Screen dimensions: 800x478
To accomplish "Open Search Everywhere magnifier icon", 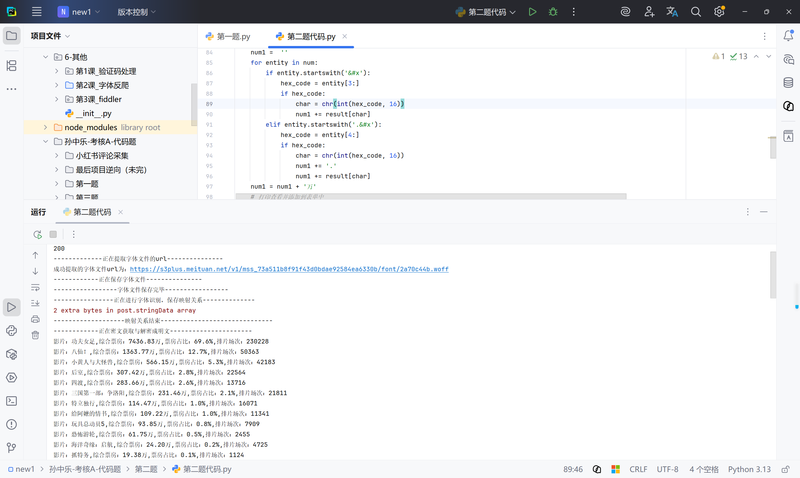I will [x=695, y=12].
